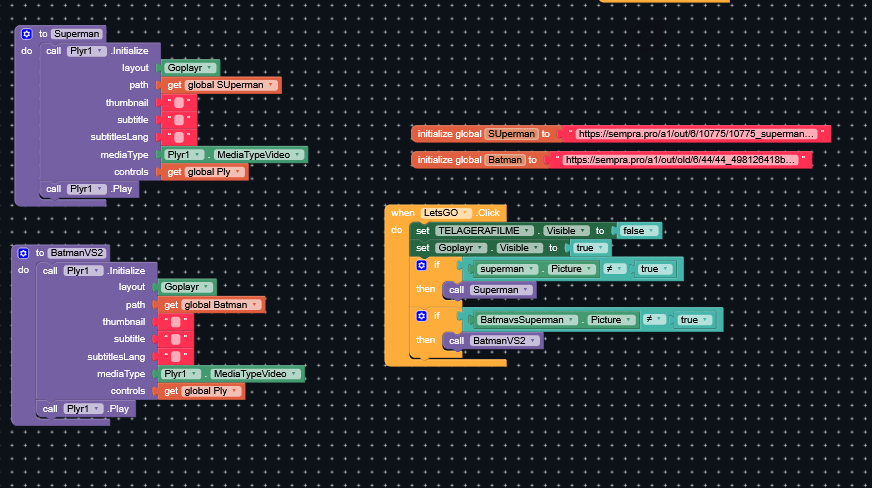Click the gear icon on the BatmanVS2 procedure block
Image resolution: width=872 pixels, height=488 pixels.
click(23, 253)
